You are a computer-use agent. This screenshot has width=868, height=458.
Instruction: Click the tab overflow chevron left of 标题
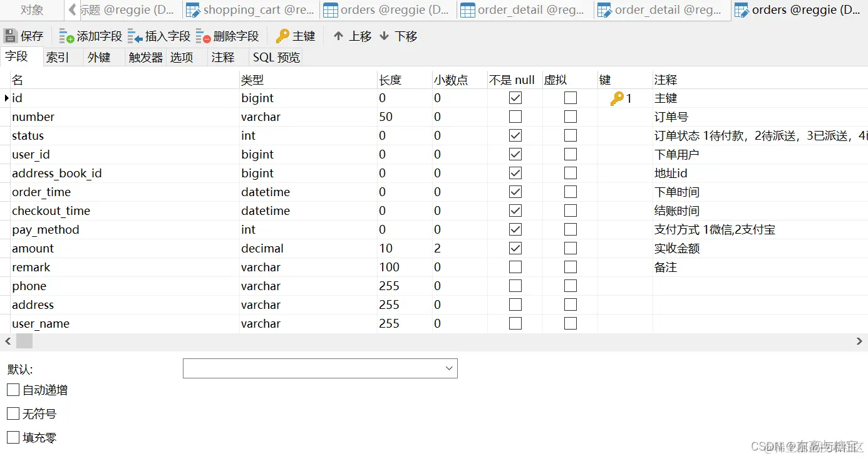73,9
